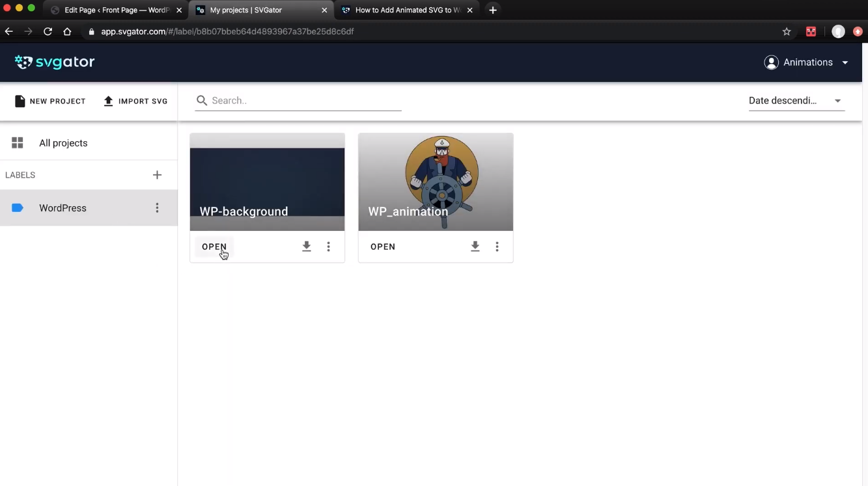Show All projects
This screenshot has width=868, height=486.
pos(89,143)
